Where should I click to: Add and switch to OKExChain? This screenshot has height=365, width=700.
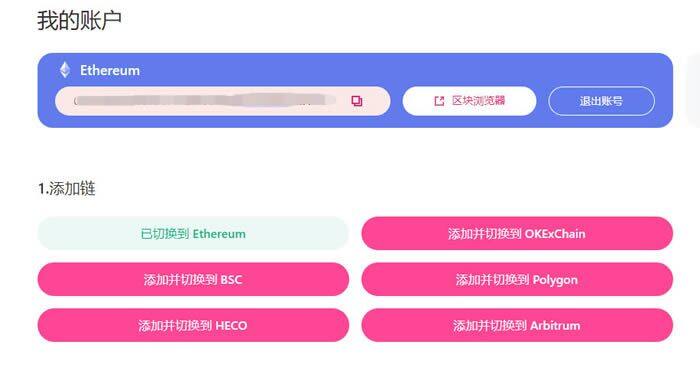517,233
